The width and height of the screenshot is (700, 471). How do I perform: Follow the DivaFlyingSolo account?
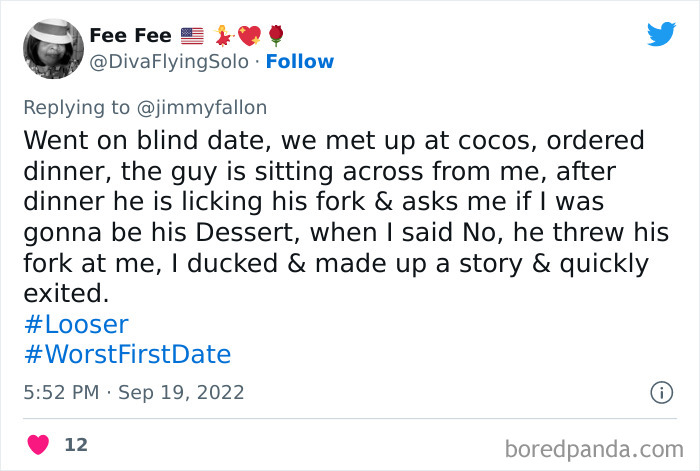click(x=299, y=61)
